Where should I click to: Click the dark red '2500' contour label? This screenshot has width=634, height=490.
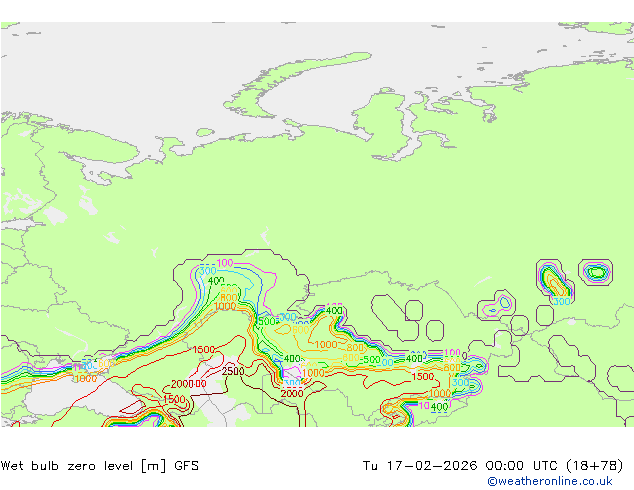[233, 371]
